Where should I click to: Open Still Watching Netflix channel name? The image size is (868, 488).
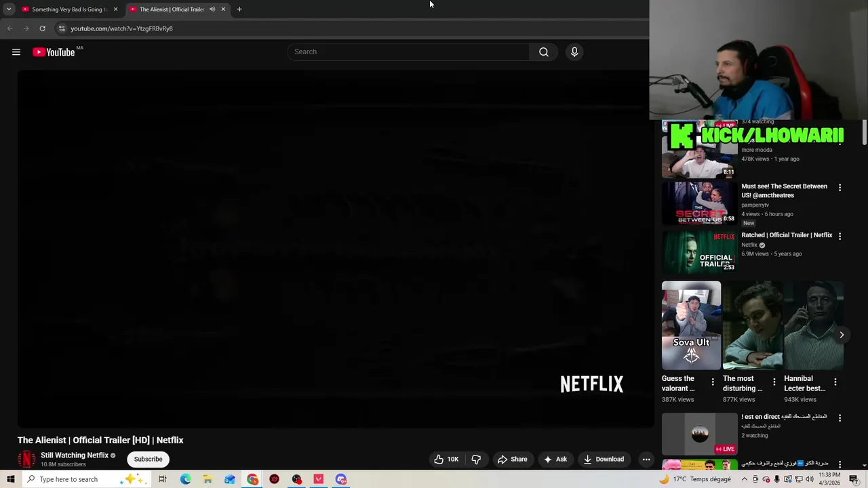tap(75, 455)
